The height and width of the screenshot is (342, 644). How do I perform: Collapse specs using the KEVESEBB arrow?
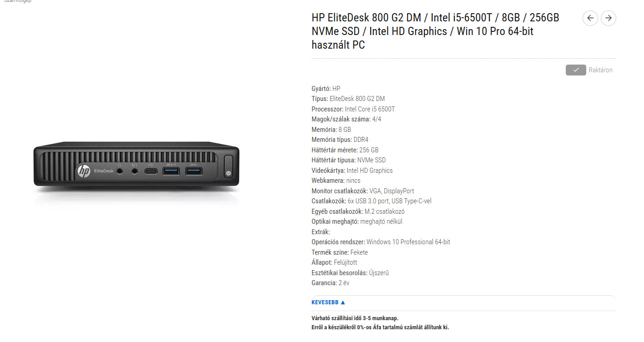click(x=343, y=302)
